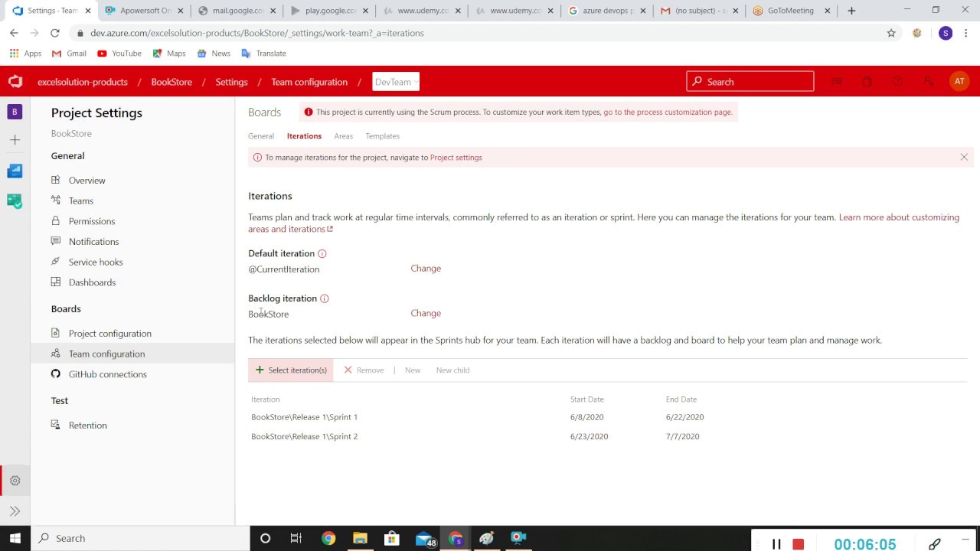Screen dimensions: 980x551
Task: Go back in Chrome
Action: point(14,33)
